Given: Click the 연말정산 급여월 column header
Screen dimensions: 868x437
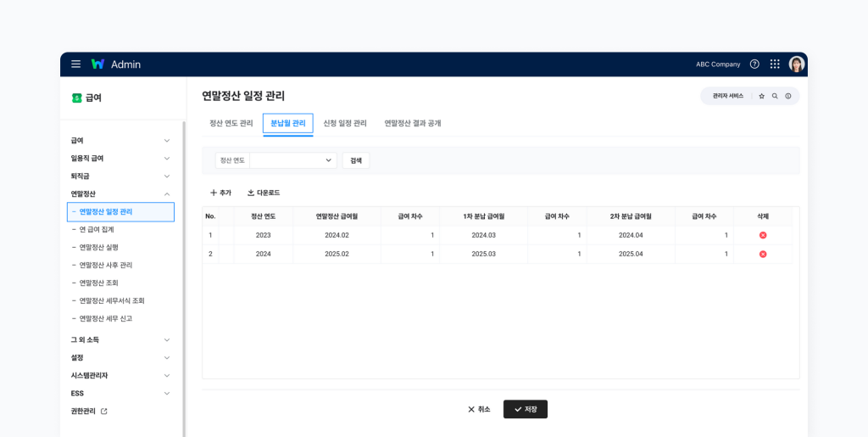Looking at the screenshot, I should [x=337, y=216].
